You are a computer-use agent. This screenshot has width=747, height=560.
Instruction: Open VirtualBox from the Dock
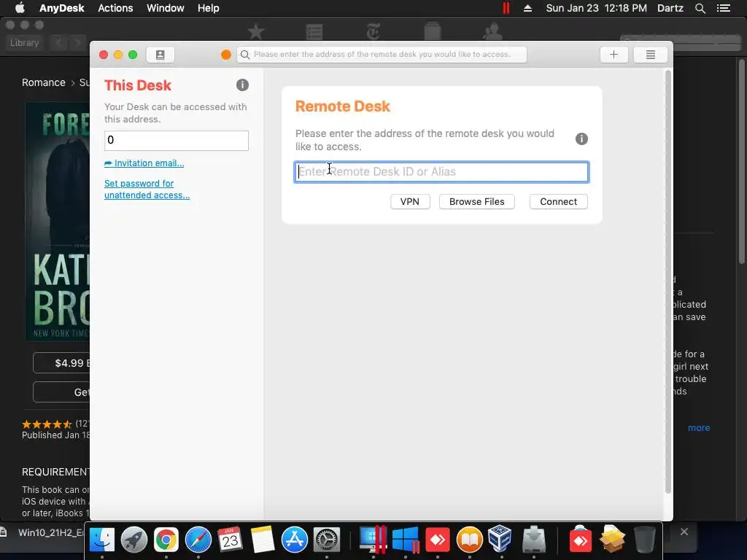point(500,539)
